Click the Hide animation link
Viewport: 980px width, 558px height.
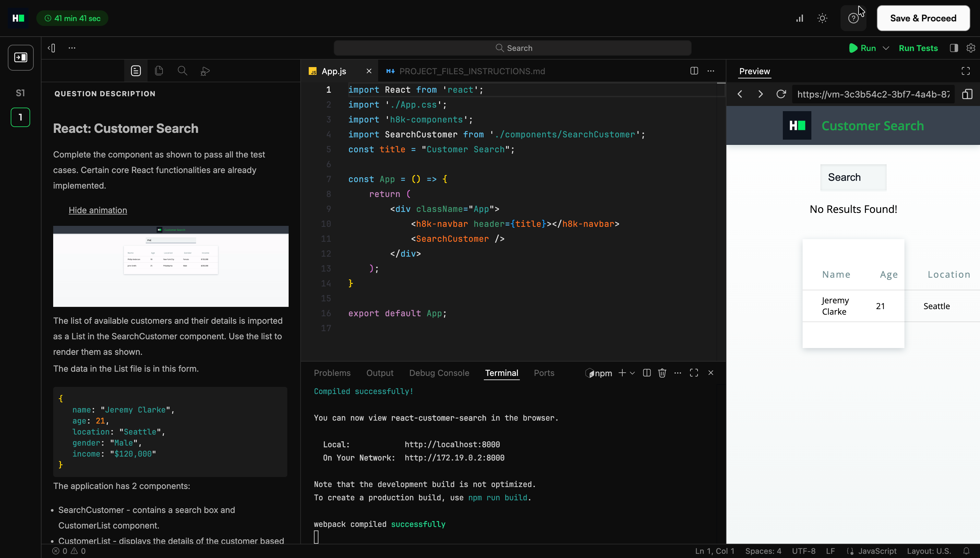pos(98,210)
